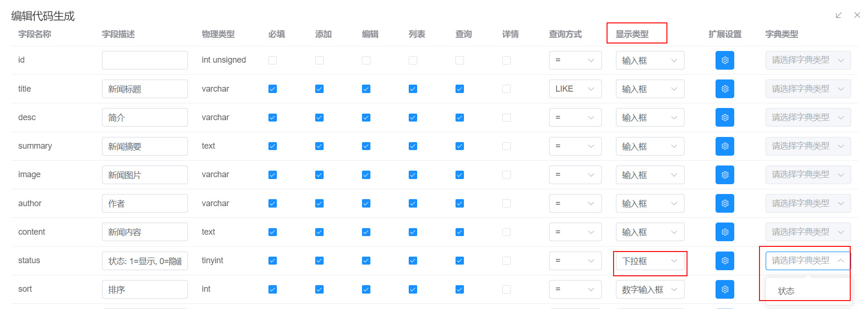Open extension settings gear for title row
The height and width of the screenshot is (309, 868).
click(x=724, y=89)
